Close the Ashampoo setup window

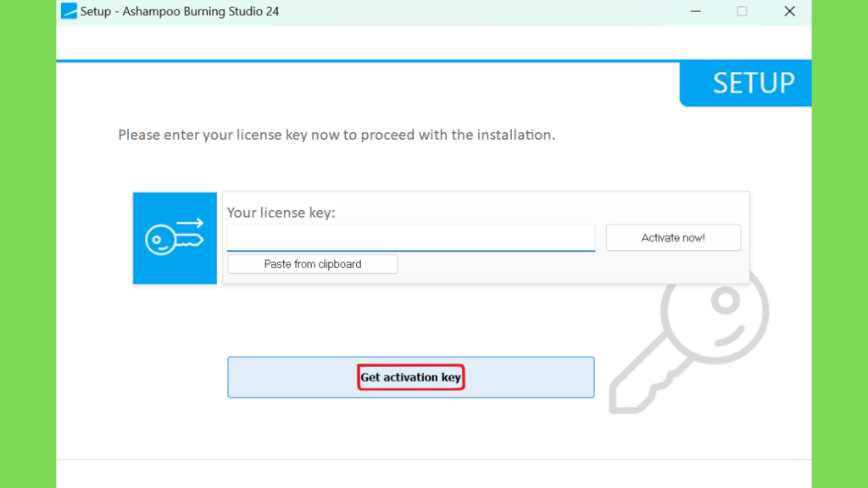[789, 11]
